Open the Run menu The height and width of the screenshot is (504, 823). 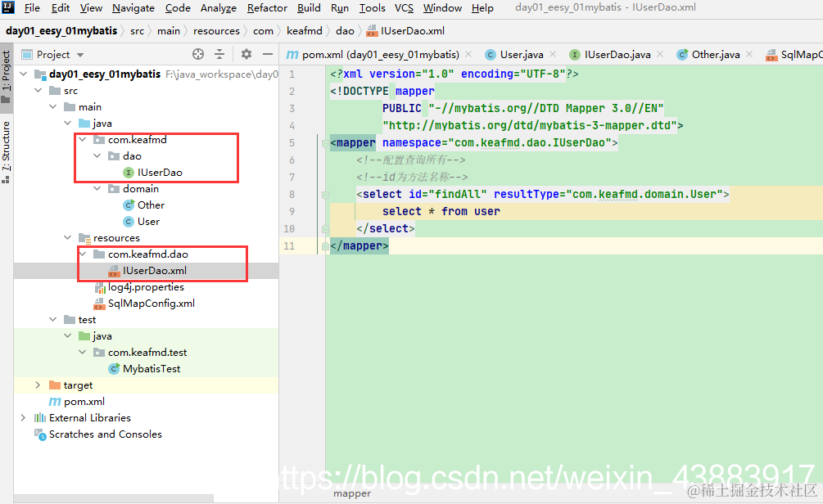340,8
